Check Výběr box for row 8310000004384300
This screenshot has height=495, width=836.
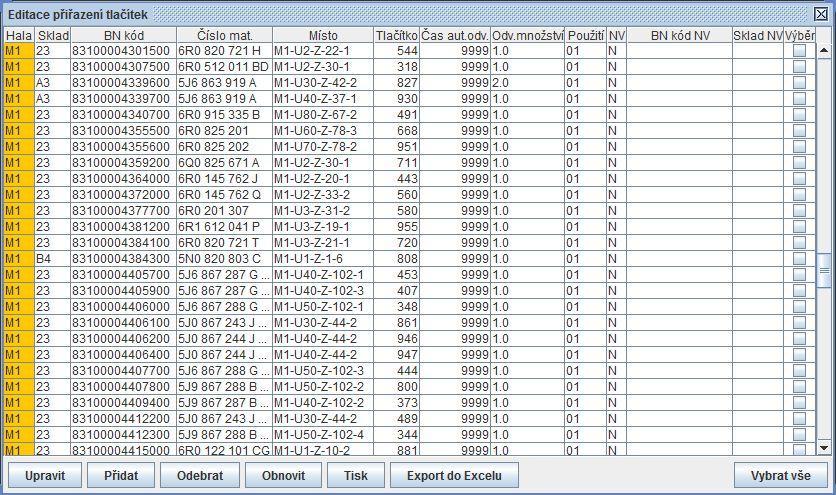[x=799, y=259]
